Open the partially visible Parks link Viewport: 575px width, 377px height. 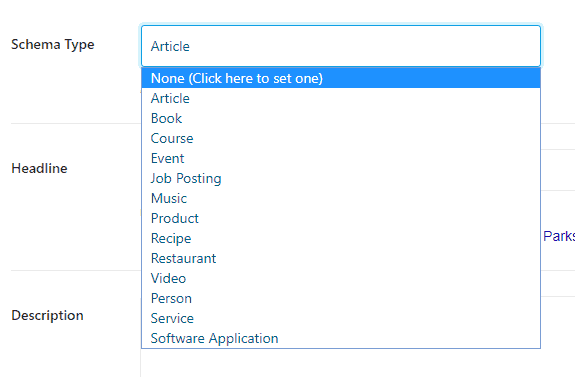(x=559, y=236)
